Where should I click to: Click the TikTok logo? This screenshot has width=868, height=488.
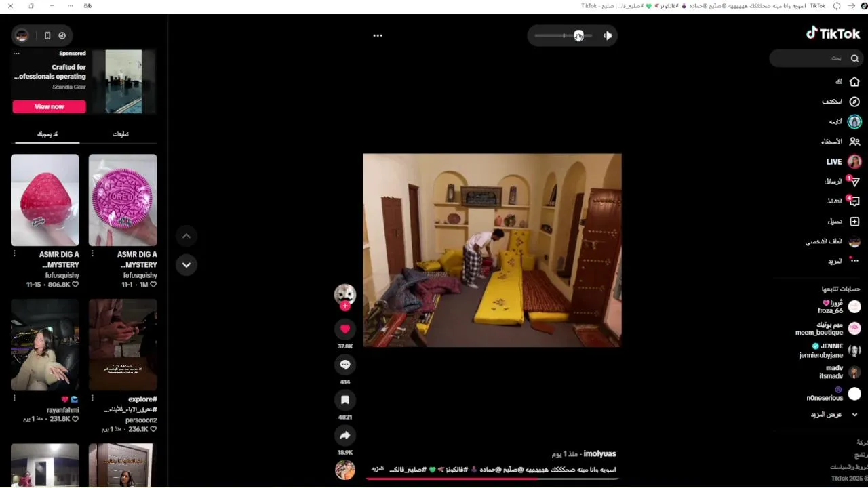coord(833,33)
